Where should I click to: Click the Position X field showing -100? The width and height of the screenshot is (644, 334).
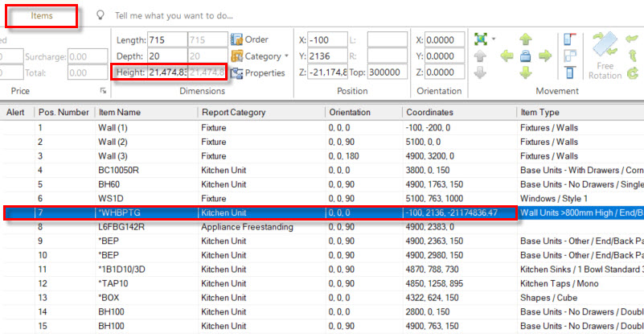coord(327,40)
